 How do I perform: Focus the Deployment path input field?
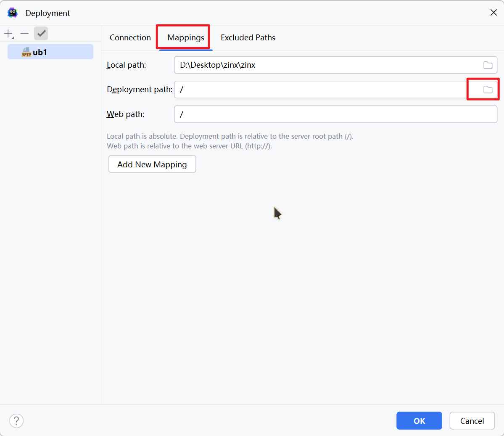click(x=335, y=90)
